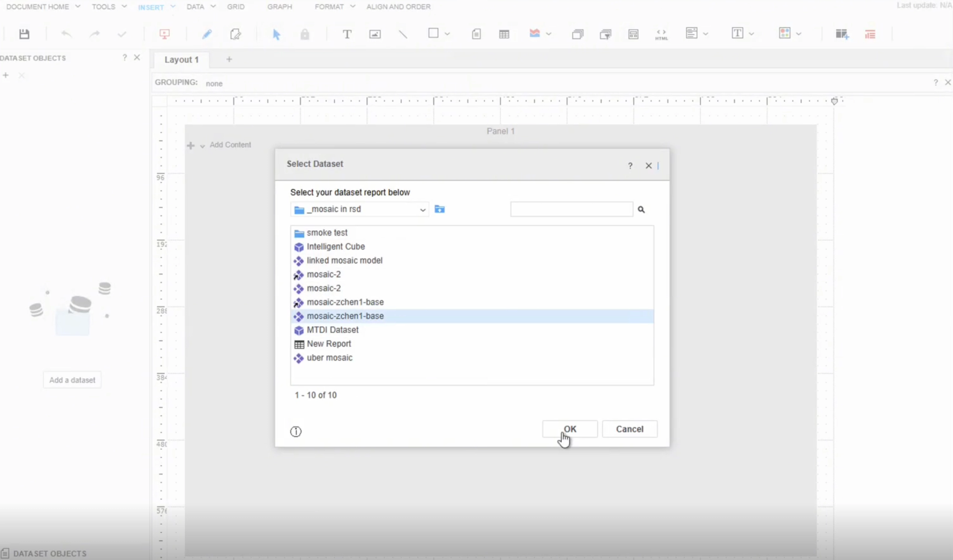Click the OK button
Image resolution: width=953 pixels, height=560 pixels.
point(570,429)
